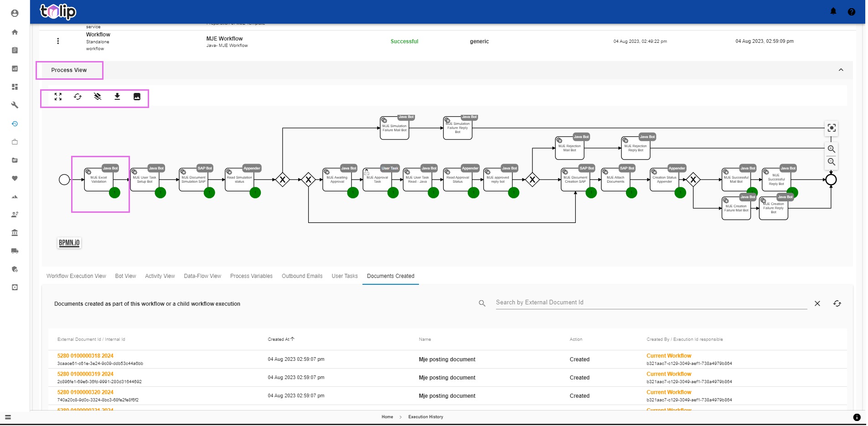Download the process diagram file
Image resolution: width=868 pixels, height=426 pixels.
tap(117, 97)
